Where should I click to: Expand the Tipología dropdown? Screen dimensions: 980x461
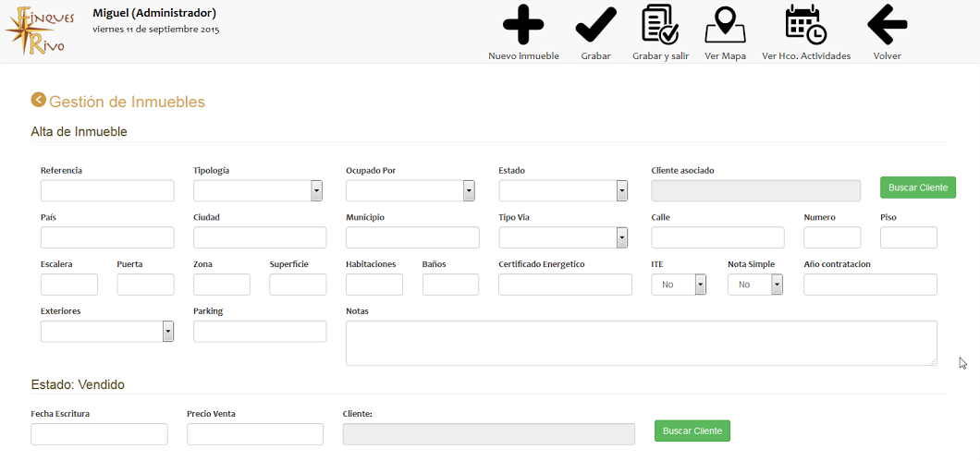click(258, 190)
